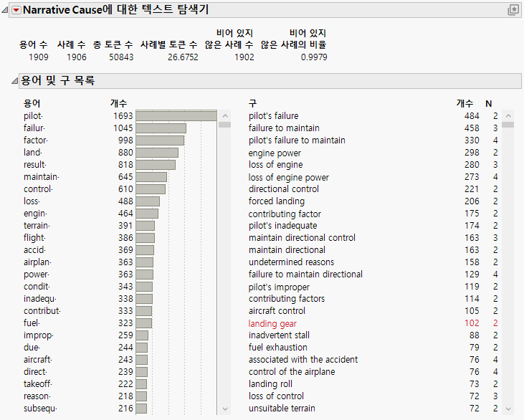The image size is (524, 420).
Task: Click the 사례별 토큰 수 value 26.6752
Action: tap(183, 57)
